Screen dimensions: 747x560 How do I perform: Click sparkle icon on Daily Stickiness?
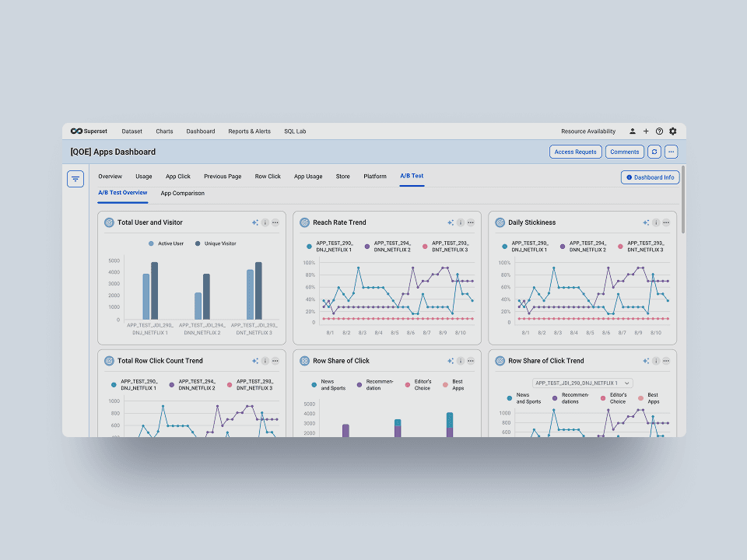pyautogui.click(x=646, y=222)
